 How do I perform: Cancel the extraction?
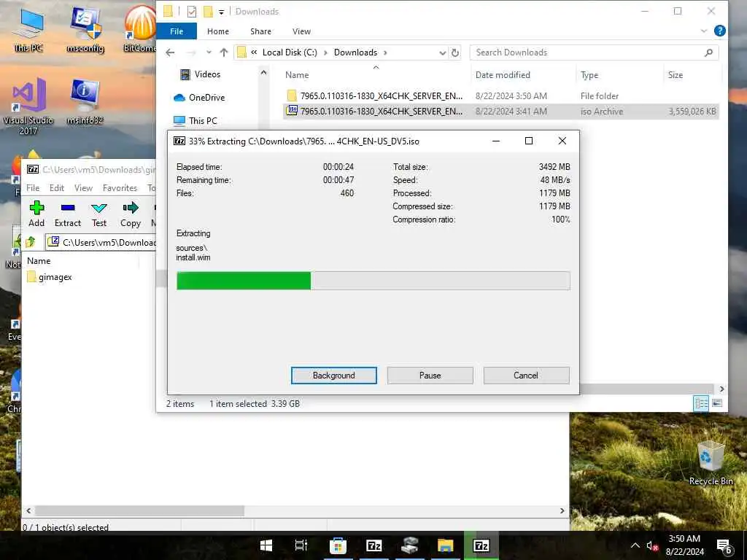pos(526,376)
